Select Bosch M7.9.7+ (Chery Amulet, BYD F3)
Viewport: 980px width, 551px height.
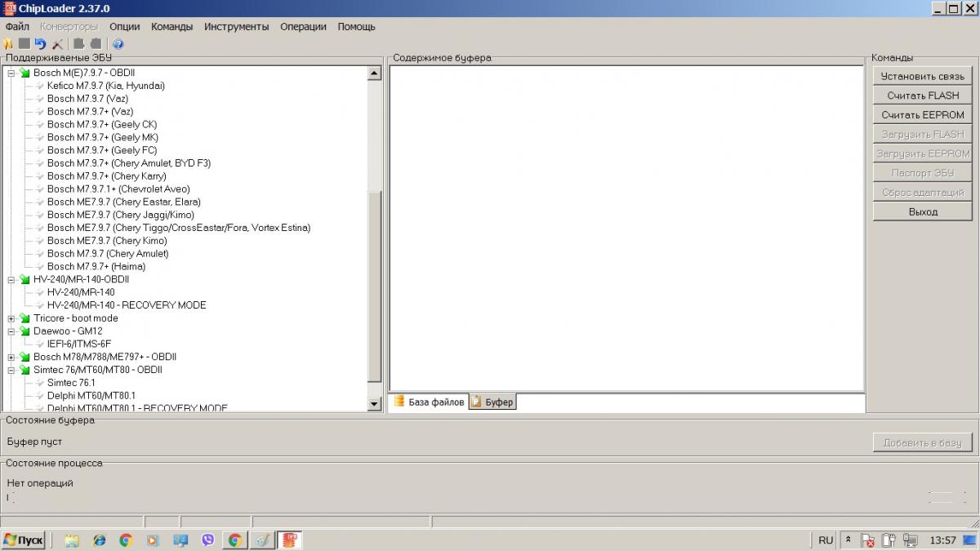tap(129, 163)
